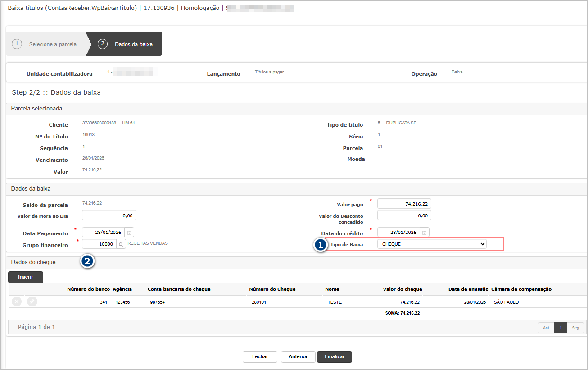Image resolution: width=588 pixels, height=370 pixels.
Task: Click the Anterior button
Action: 298,356
